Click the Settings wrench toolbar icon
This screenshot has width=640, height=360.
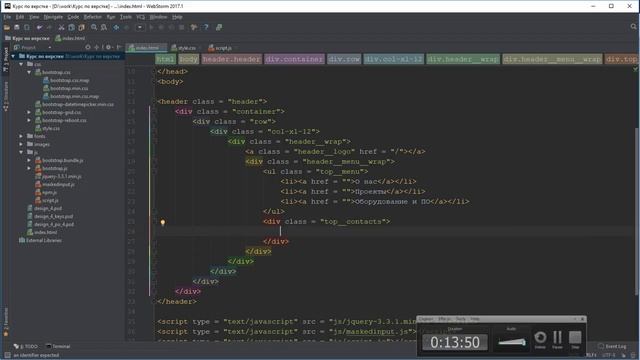tap(194, 27)
